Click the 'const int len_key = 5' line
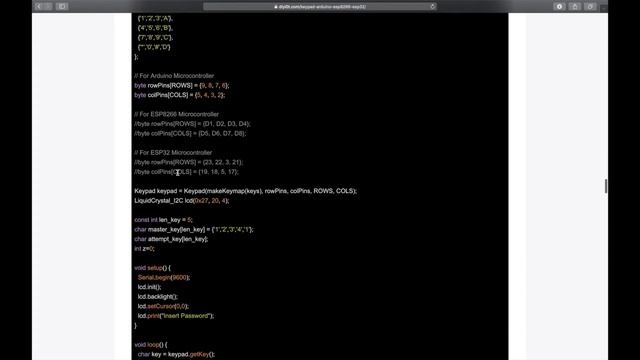The image size is (640, 360). click(x=163, y=220)
